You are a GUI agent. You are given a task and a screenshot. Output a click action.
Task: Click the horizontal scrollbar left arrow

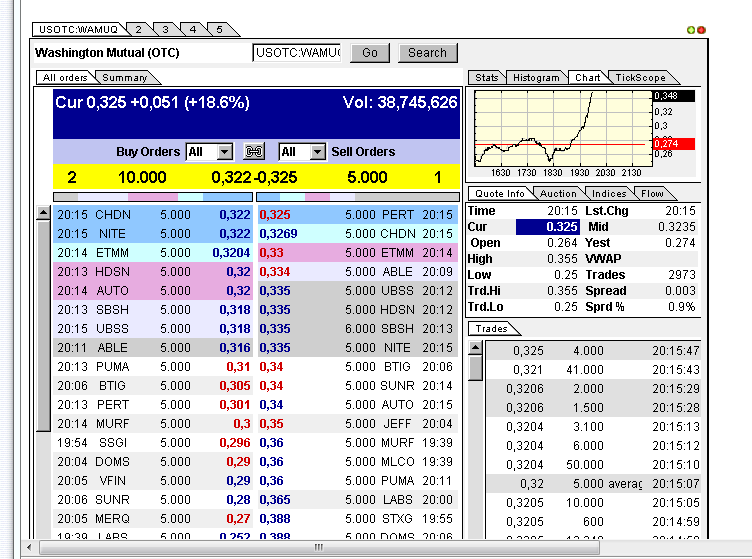click(x=29, y=547)
